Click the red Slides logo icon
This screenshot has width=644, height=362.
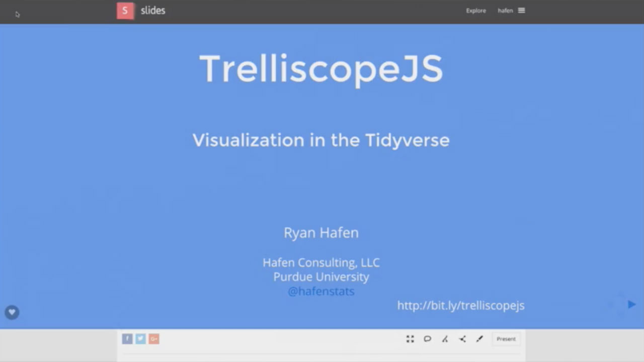tap(125, 11)
